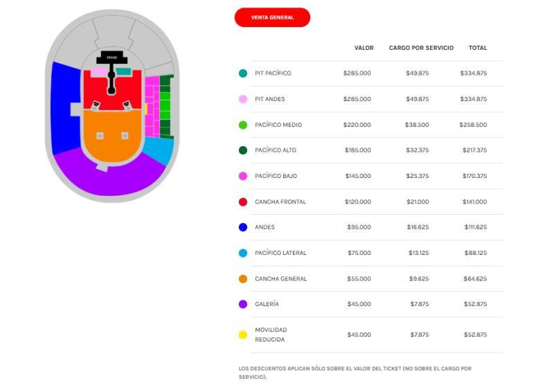Select the dark green Pacífico Alto dot
Screen dimensions: 554x392
click(x=242, y=150)
